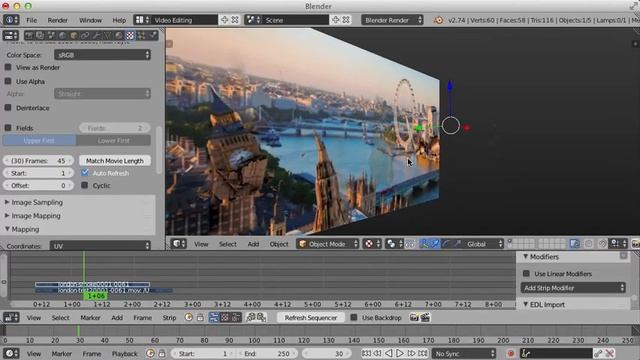Viewport: 640px width, 360px height.
Task: Open the Object Mode dropdown
Action: coord(328,244)
